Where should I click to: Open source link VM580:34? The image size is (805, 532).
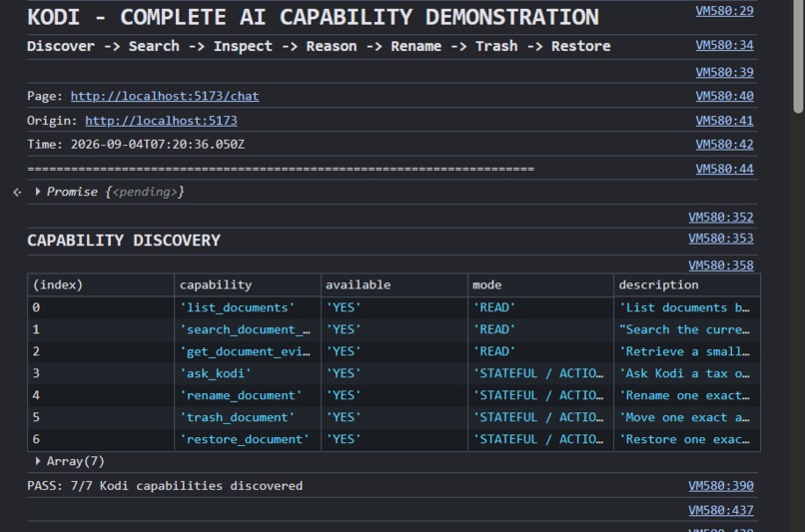pyautogui.click(x=724, y=45)
